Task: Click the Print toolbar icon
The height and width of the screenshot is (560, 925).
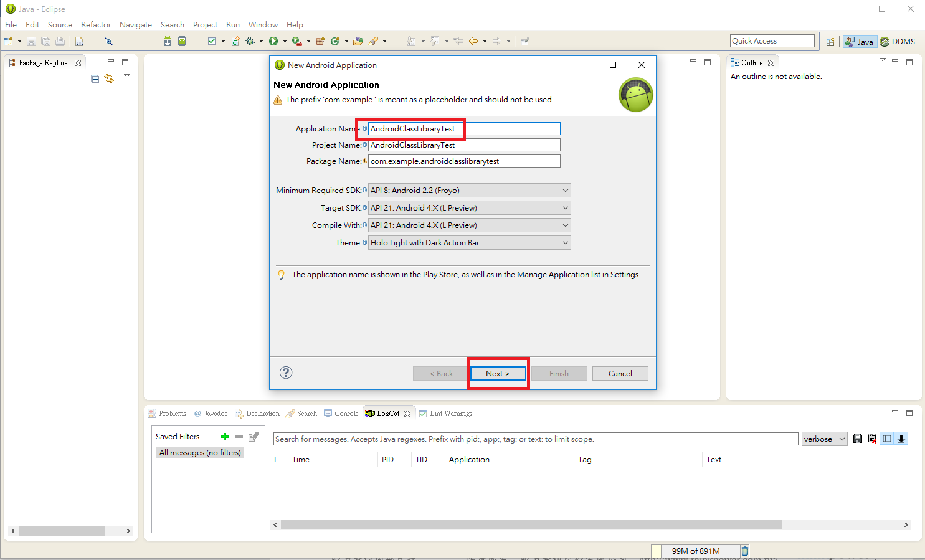Action: tap(60, 41)
